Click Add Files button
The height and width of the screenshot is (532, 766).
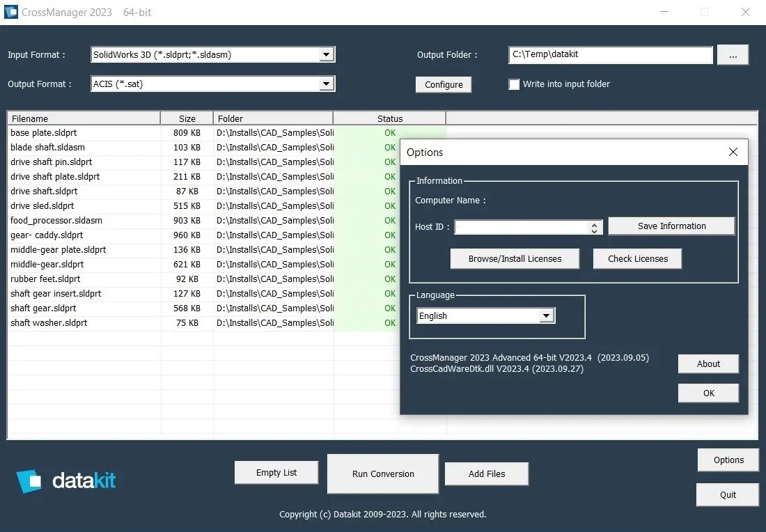click(x=487, y=474)
